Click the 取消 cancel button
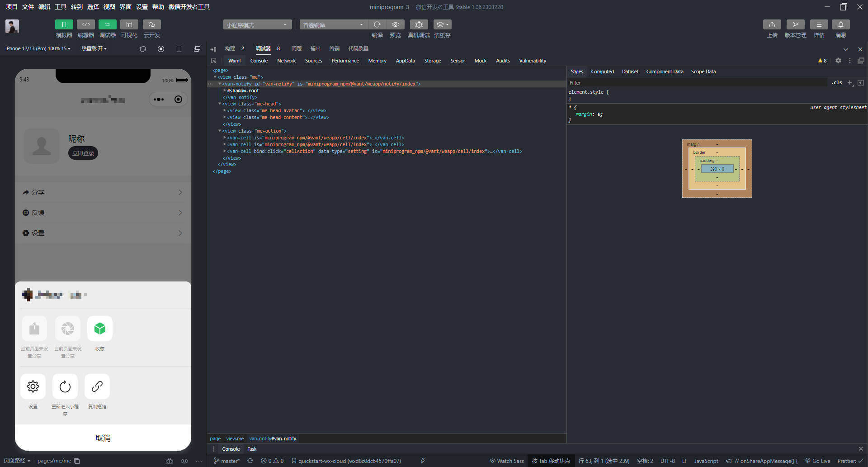This screenshot has width=868, height=467. 103,438
